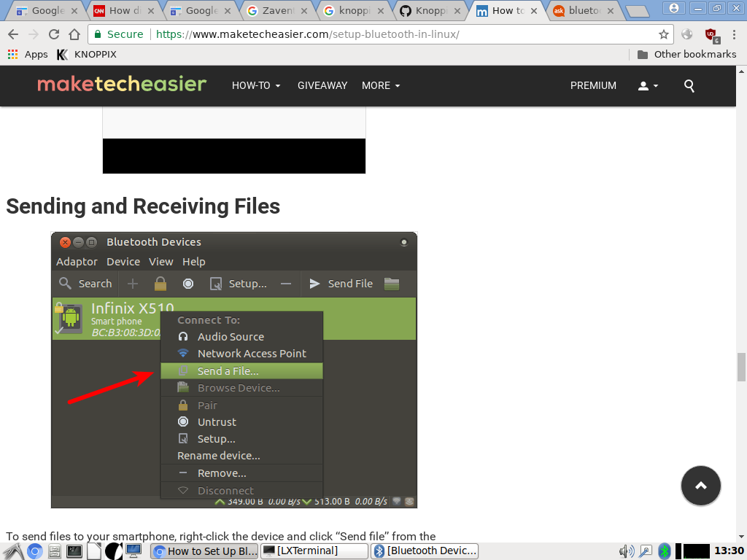Open the GIVEAWAY page link

point(322,85)
